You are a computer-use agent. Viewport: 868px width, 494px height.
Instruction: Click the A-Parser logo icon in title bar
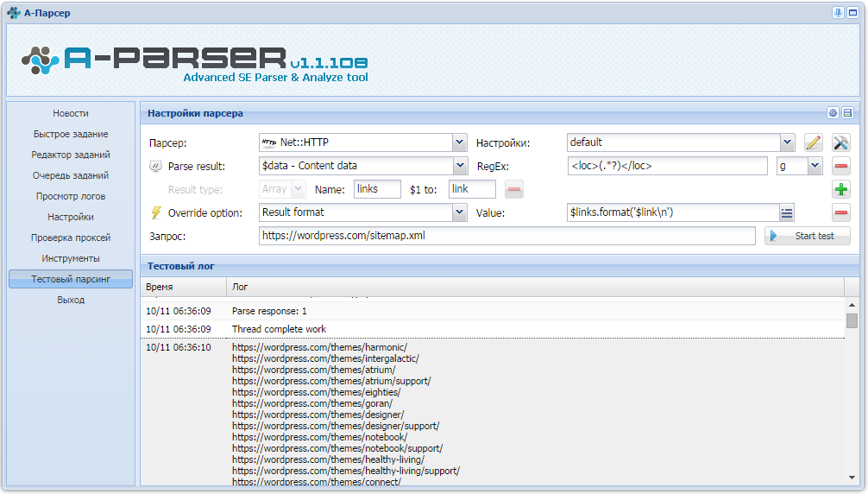[x=13, y=13]
